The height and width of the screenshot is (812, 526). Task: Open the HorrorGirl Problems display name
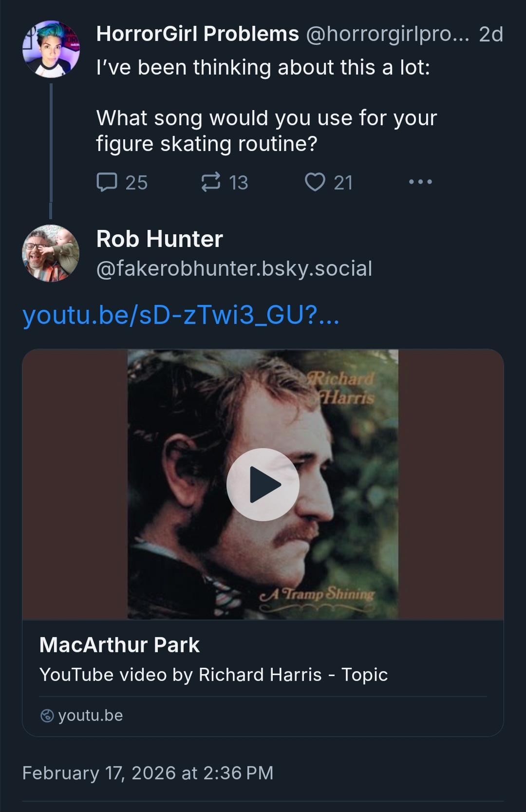[x=197, y=34]
